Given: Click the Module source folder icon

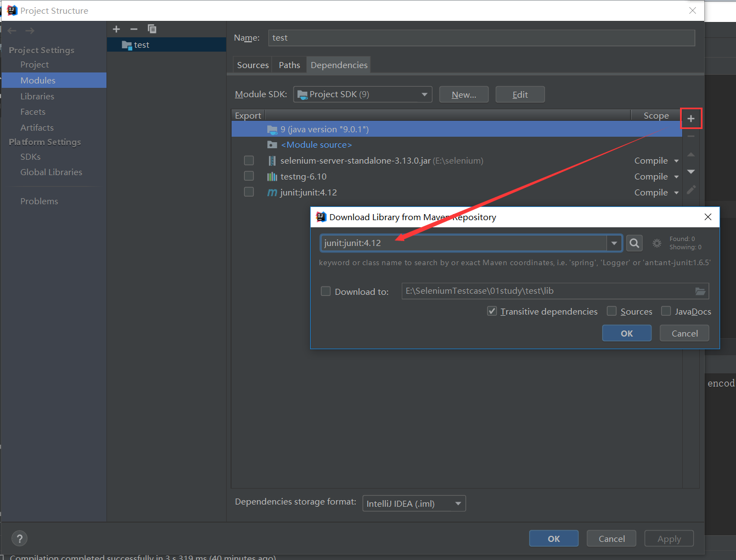Looking at the screenshot, I should (x=272, y=145).
